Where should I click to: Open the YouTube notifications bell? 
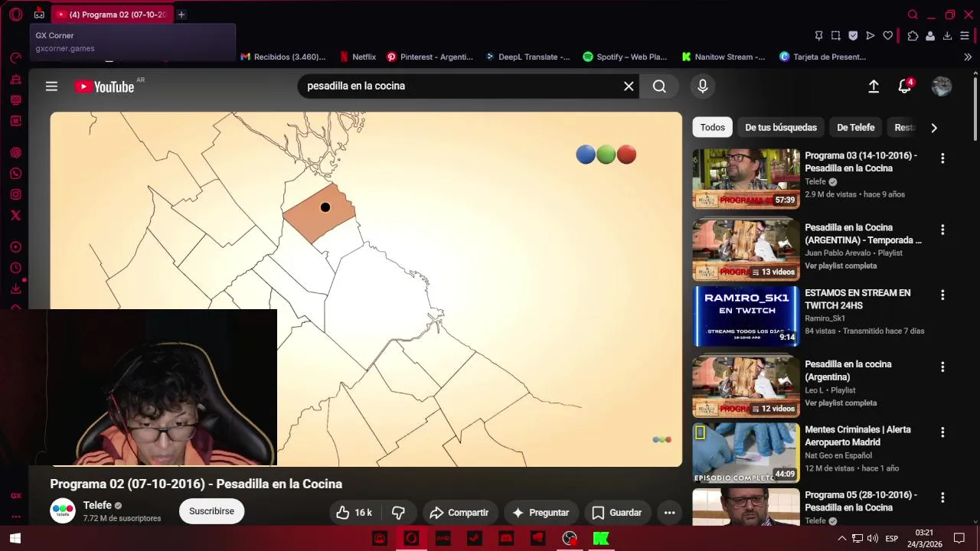point(905,86)
